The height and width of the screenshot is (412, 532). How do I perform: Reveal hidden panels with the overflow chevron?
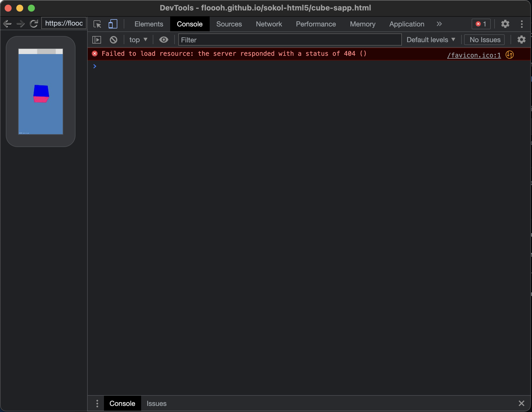pyautogui.click(x=439, y=24)
